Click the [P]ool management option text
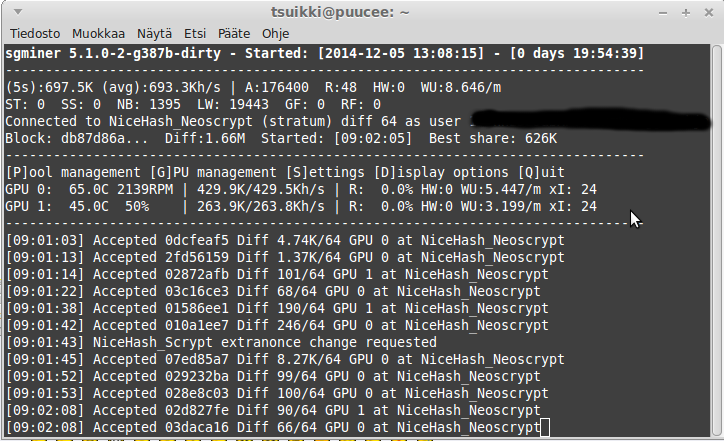Image resolution: width=724 pixels, height=441 pixels. (x=73, y=172)
